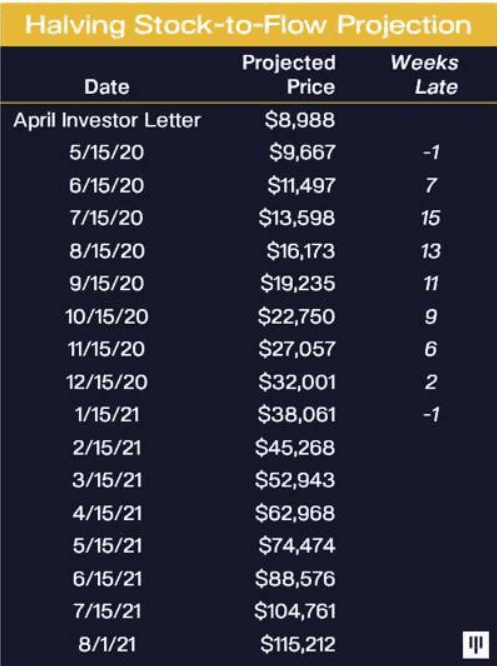The image size is (497, 666).
Task: Click the 3/15/21 date cell
Action: pyautogui.click(x=107, y=480)
